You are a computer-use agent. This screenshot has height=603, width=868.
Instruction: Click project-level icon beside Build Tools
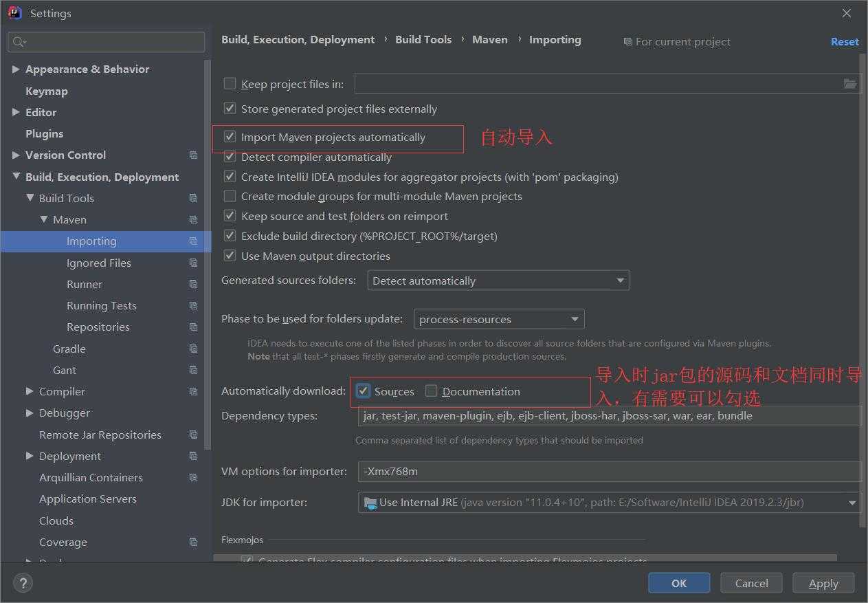(193, 198)
